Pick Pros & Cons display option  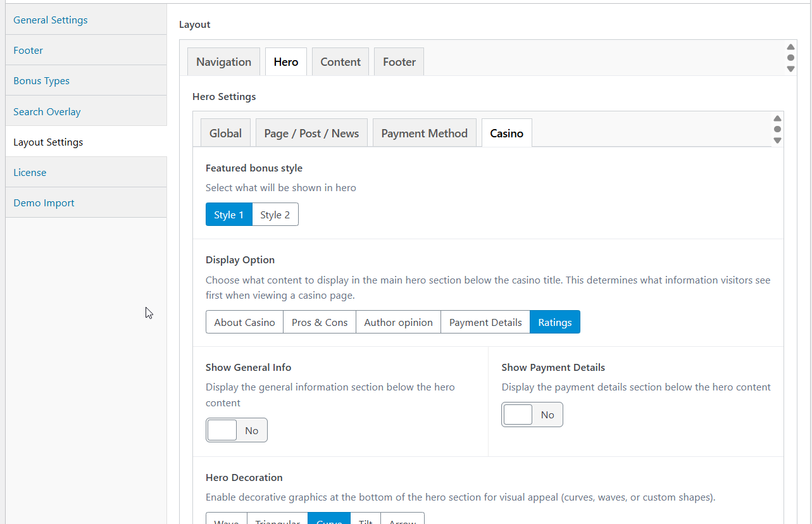[319, 322]
